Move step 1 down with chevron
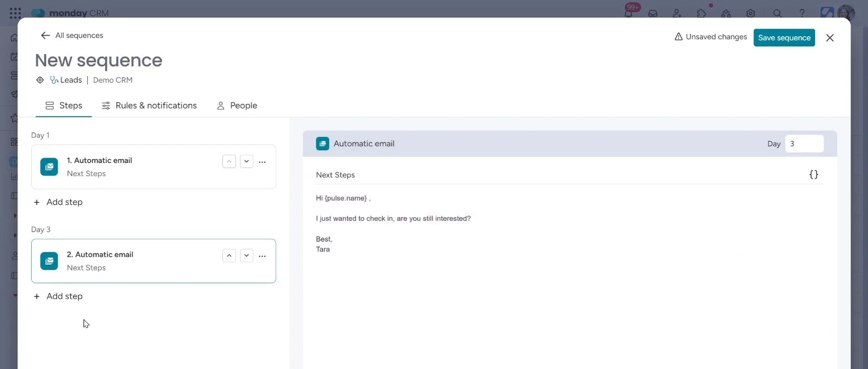This screenshot has width=868, height=369. click(246, 161)
